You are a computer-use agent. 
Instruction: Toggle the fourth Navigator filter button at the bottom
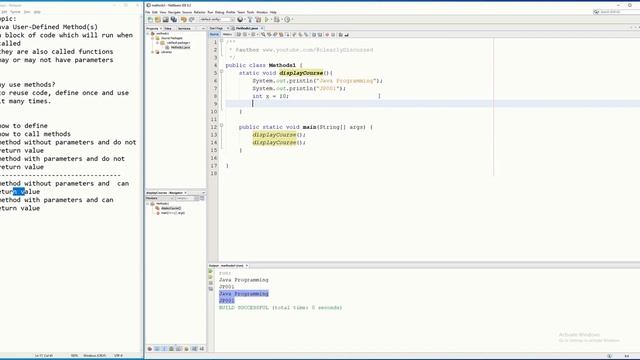pyautogui.click(x=171, y=349)
